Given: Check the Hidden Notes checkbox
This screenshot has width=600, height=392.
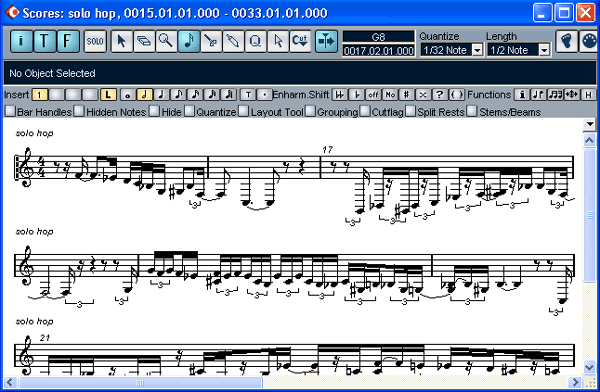Looking at the screenshot, I should click(79, 111).
